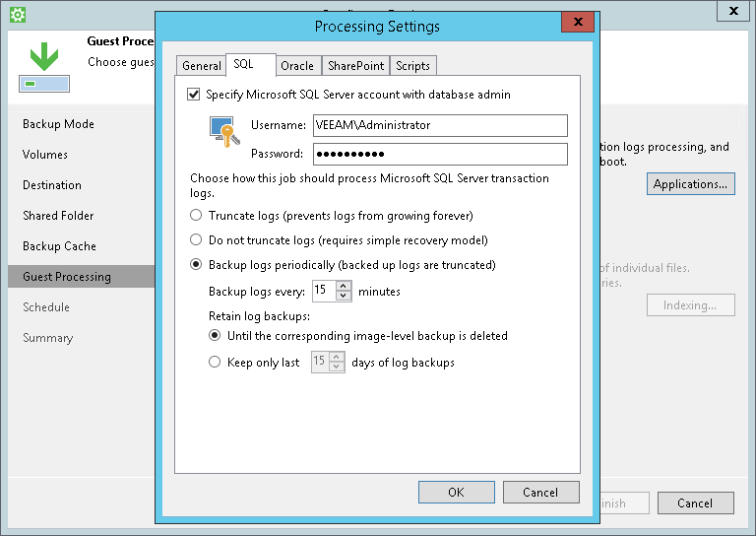Screen dimensions: 756x536
Task: Go to Shared Folder wizard step
Action: (x=58, y=215)
